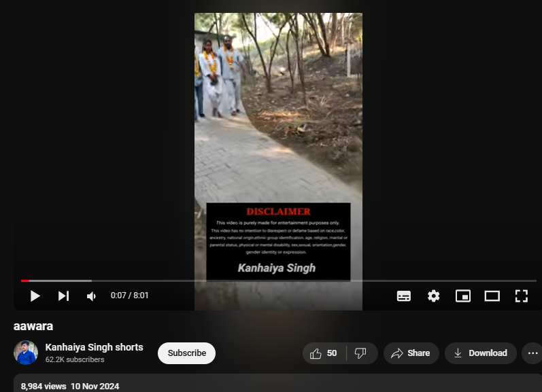This screenshot has width=542, height=392.
Task: Dislike this video
Action: [x=361, y=353]
